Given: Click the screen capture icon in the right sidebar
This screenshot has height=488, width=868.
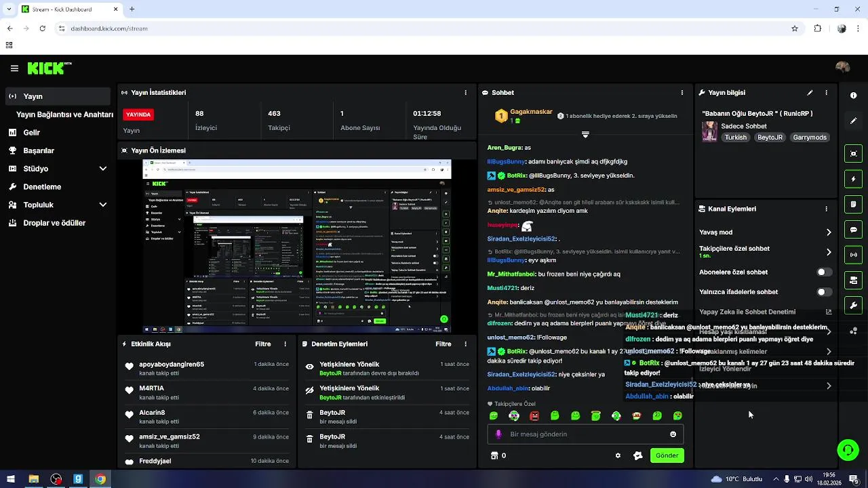Looking at the screenshot, I should (853, 154).
